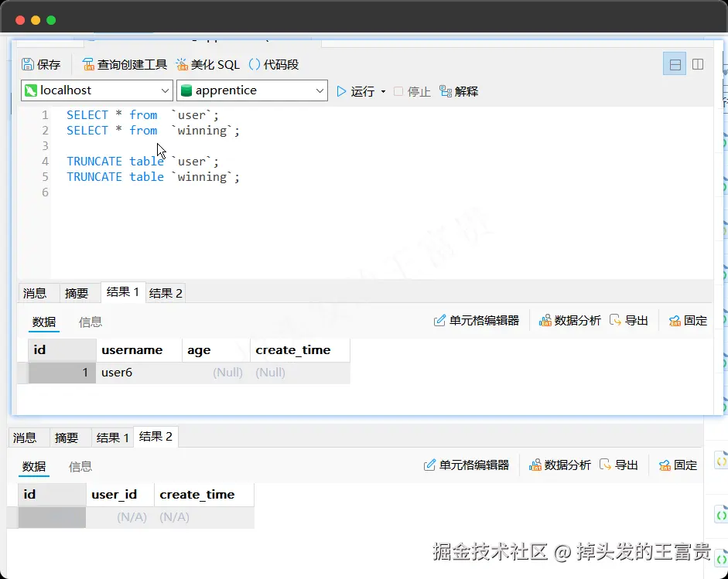Run the query with 运行
728x579 pixels.
pyautogui.click(x=356, y=91)
